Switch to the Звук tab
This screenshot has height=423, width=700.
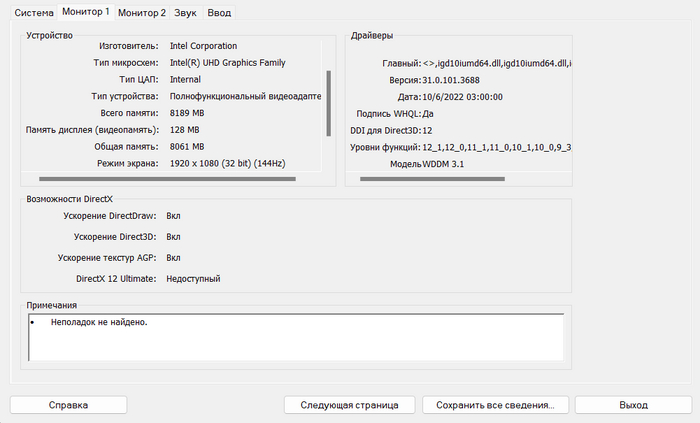click(185, 13)
